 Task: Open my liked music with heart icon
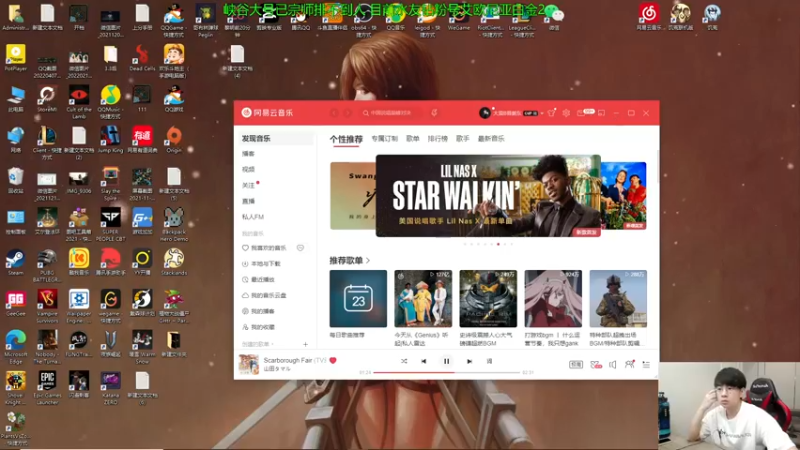pyautogui.click(x=264, y=248)
